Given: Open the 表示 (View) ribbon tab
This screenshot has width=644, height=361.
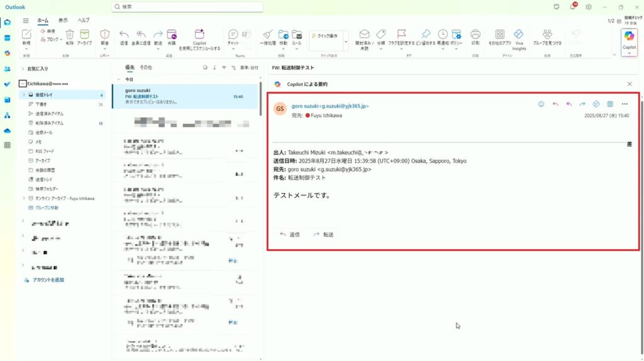Looking at the screenshot, I should [x=63, y=20].
